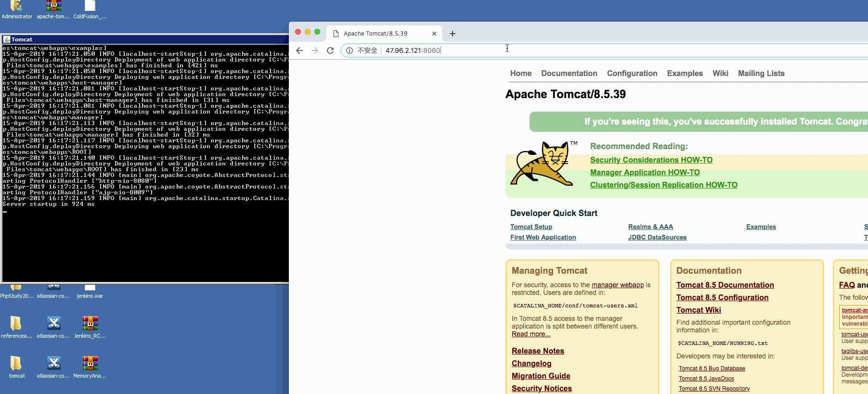Open Manager Application HOW-TO link

click(645, 172)
